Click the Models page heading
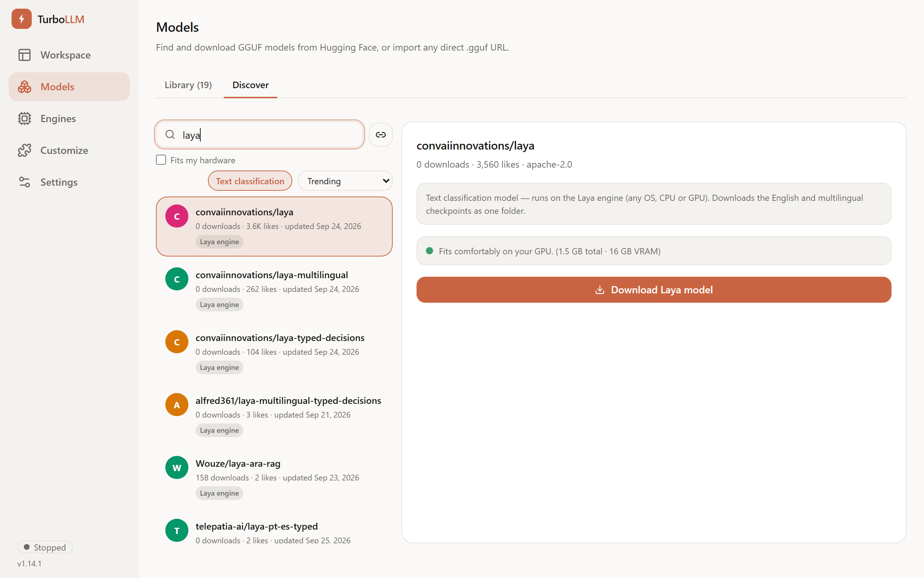Screen dimensions: 924x578 point(177,27)
